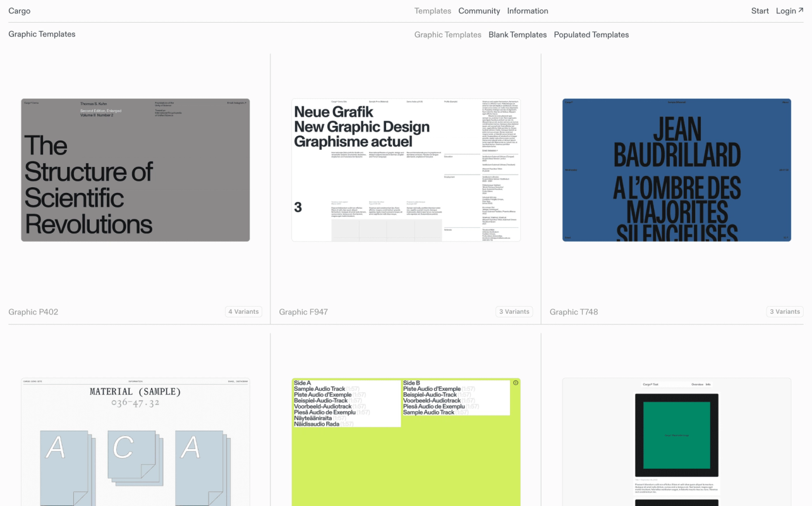
Task: Switch to the Populated Templates tab
Action: click(591, 35)
